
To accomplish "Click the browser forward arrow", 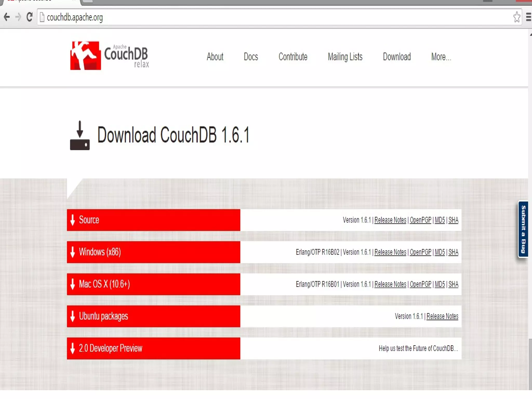I will pos(18,17).
